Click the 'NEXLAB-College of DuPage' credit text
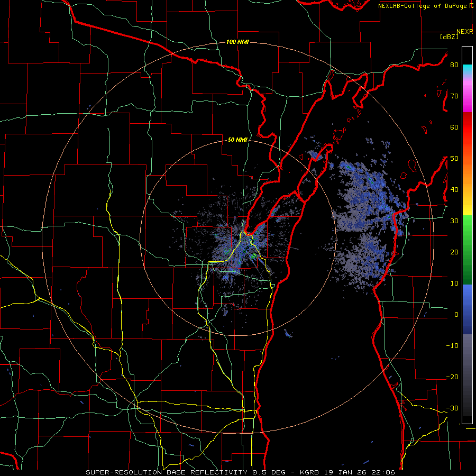The width and height of the screenshot is (476, 476). (x=422, y=6)
